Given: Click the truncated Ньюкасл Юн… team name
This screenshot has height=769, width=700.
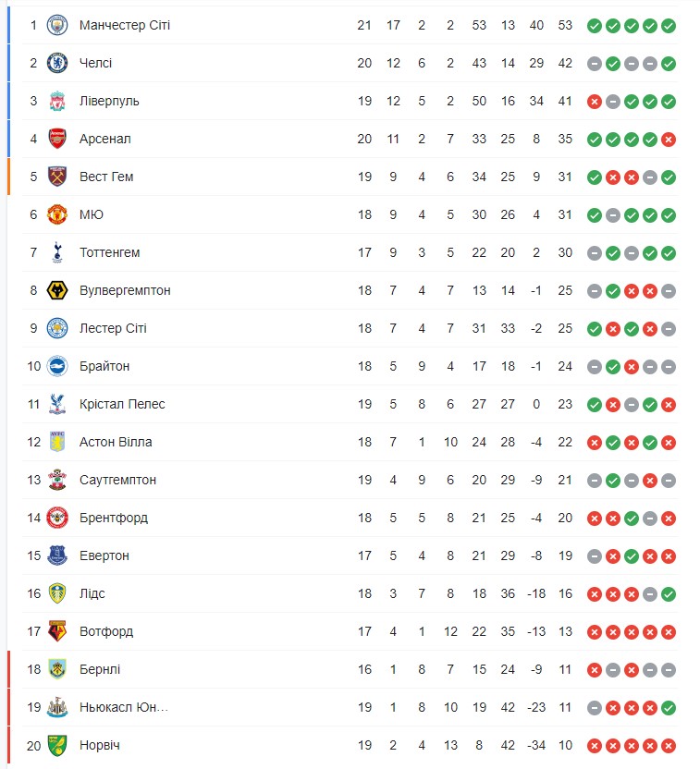Looking at the screenshot, I should [x=124, y=707].
